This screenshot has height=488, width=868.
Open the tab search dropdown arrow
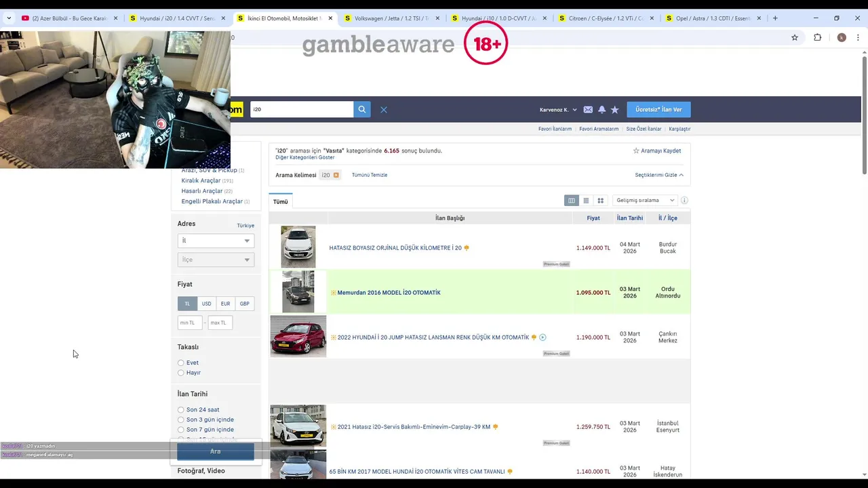tap(9, 18)
